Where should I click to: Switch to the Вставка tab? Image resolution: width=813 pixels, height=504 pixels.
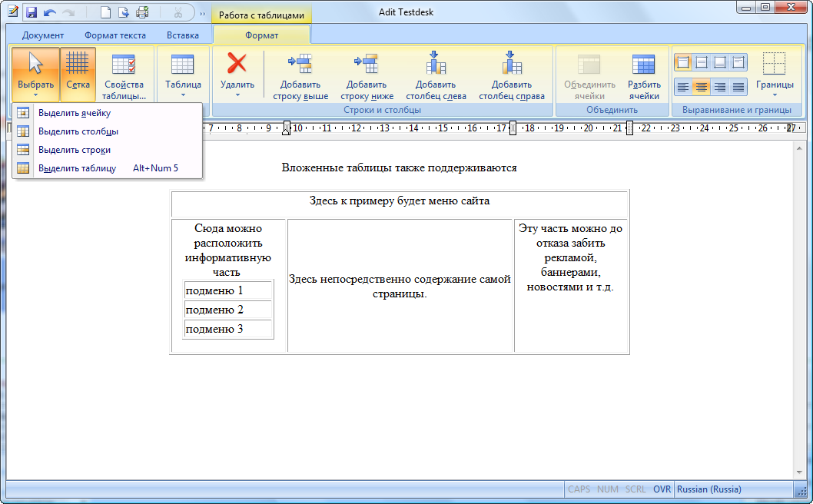pyautogui.click(x=183, y=35)
